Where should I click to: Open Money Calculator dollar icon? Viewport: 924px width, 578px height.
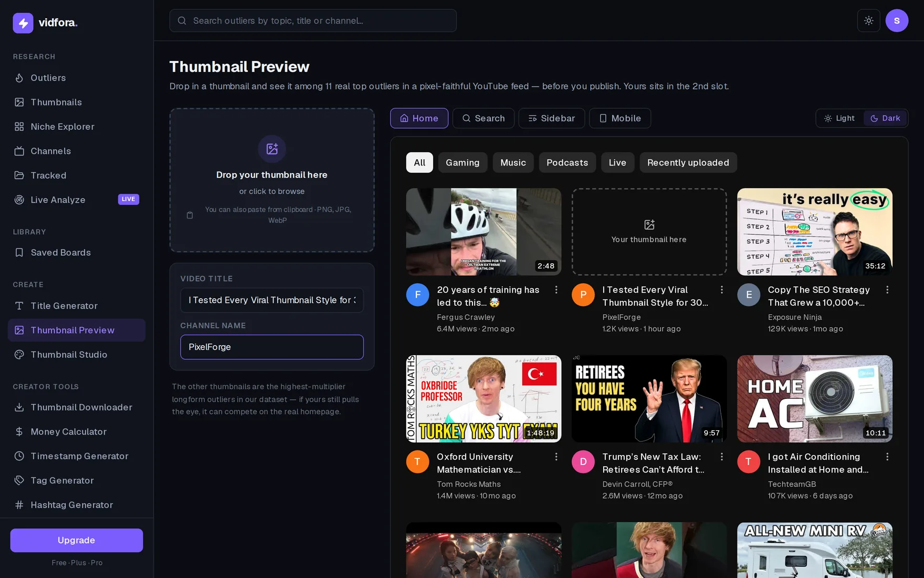(x=19, y=432)
